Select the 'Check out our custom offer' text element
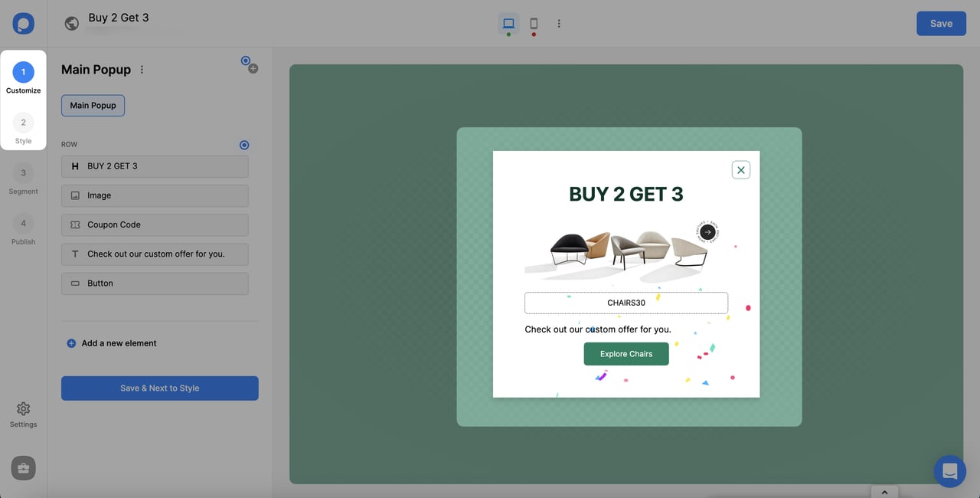This screenshot has width=980, height=498. (155, 254)
